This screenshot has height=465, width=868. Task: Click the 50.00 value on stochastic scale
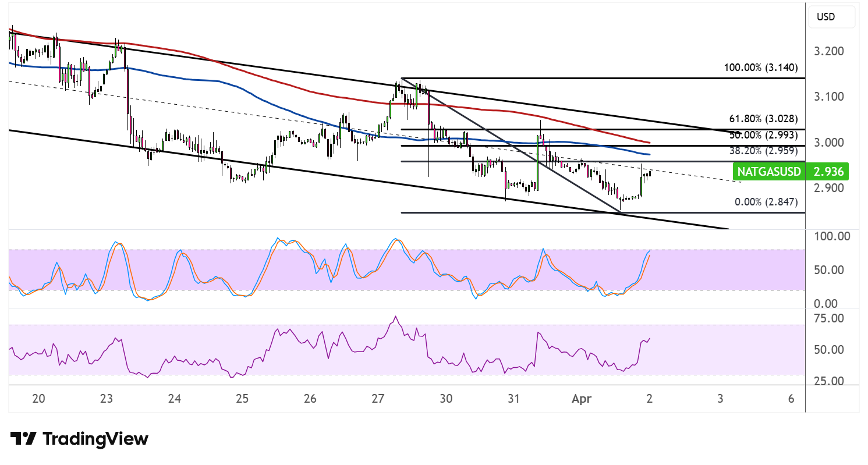[829, 270]
